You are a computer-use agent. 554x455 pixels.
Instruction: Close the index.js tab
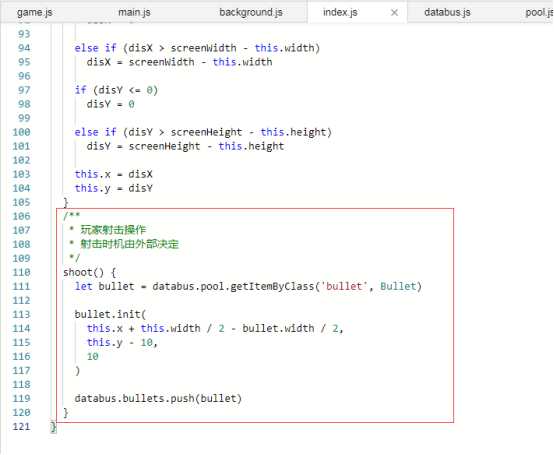pos(394,13)
